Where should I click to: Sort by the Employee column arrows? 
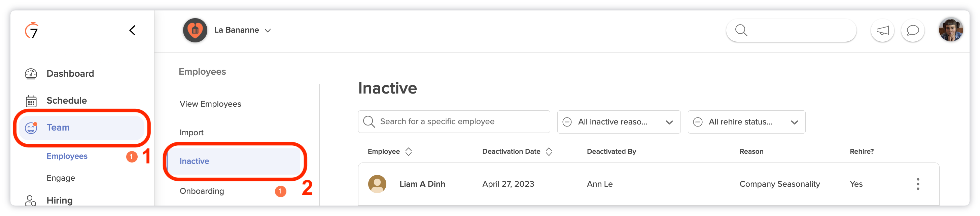click(x=408, y=151)
